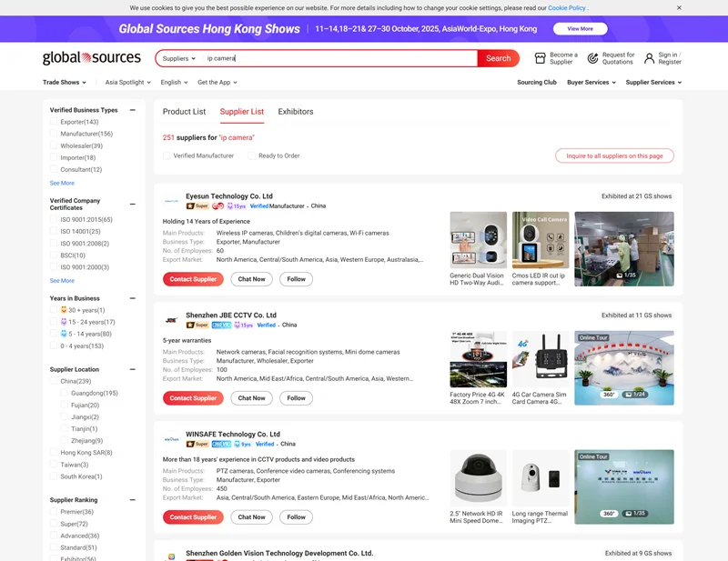
Task: Open the Supplier Services dropdown
Action: tap(653, 82)
